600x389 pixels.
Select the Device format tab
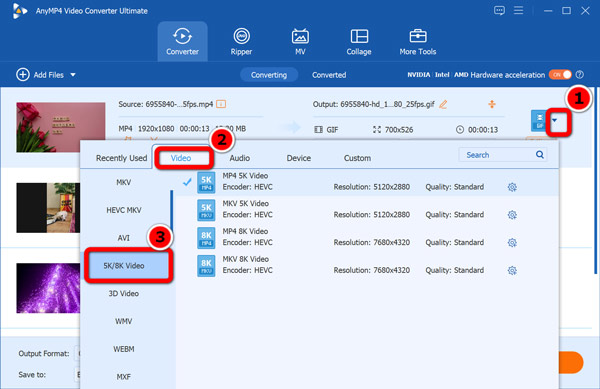point(299,158)
